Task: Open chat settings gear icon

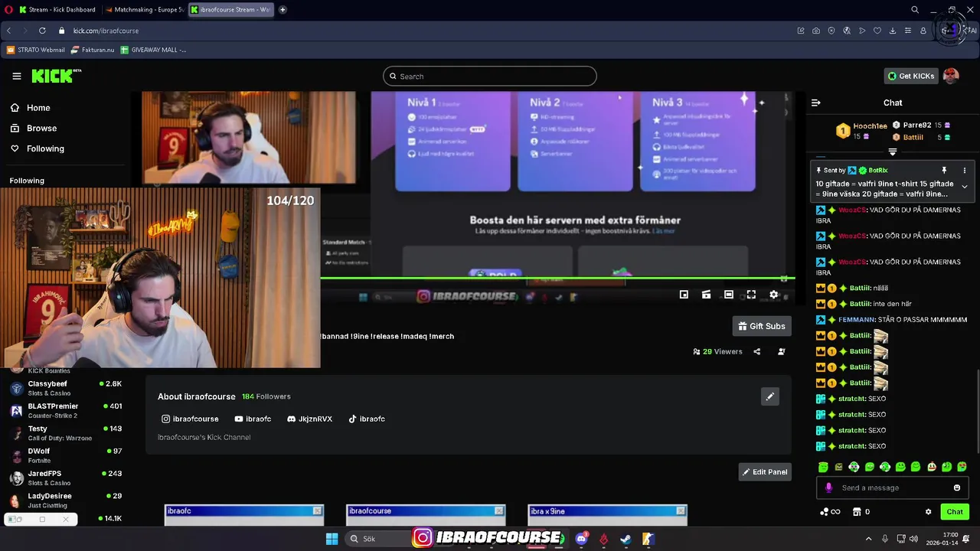Action: (x=928, y=512)
